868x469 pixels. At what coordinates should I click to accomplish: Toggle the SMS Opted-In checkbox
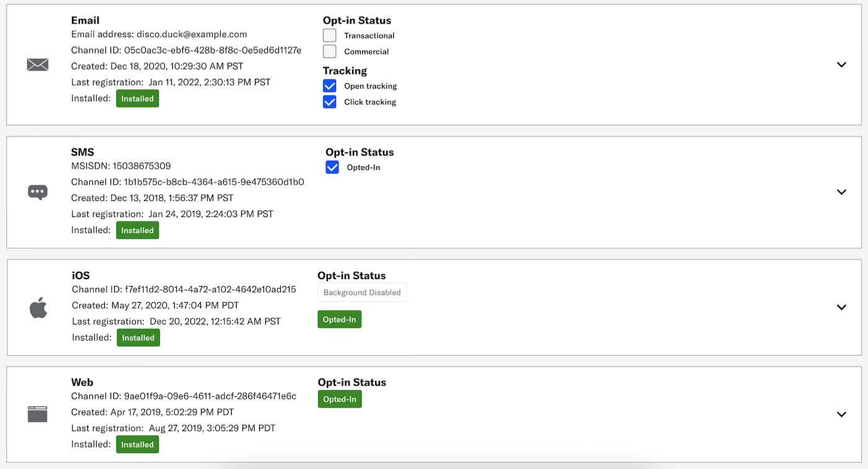coord(332,167)
